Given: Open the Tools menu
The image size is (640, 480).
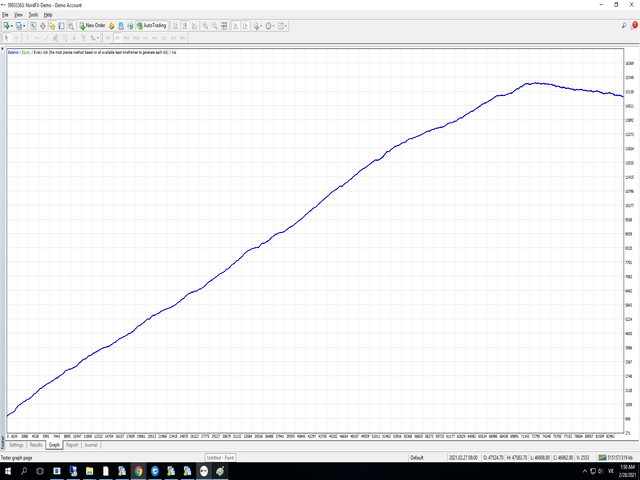Looking at the screenshot, I should 32,15.
